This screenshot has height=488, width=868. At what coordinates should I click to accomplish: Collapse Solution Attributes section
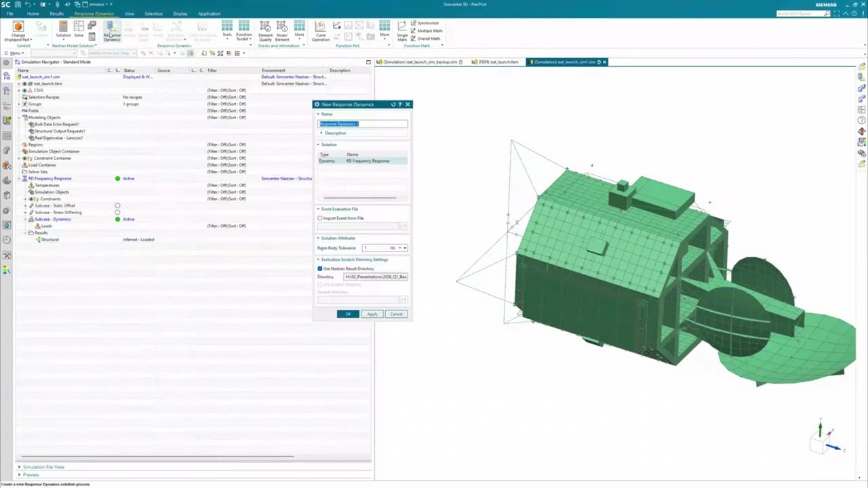pyautogui.click(x=318, y=238)
